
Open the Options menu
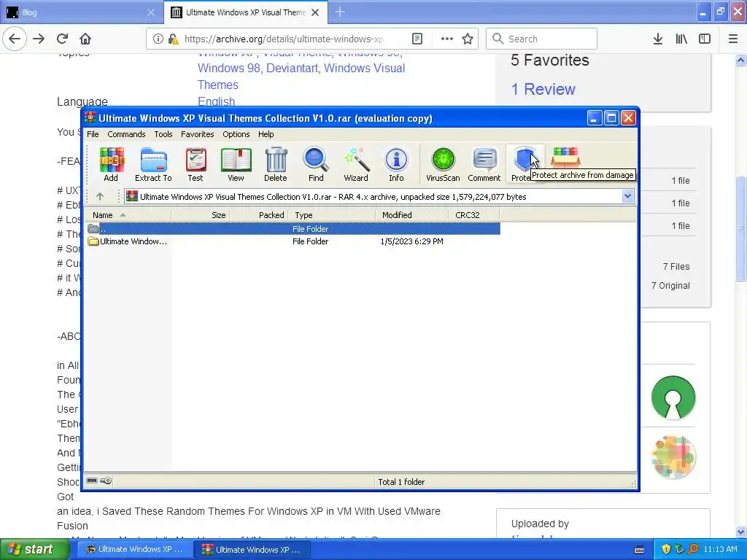[x=236, y=134]
